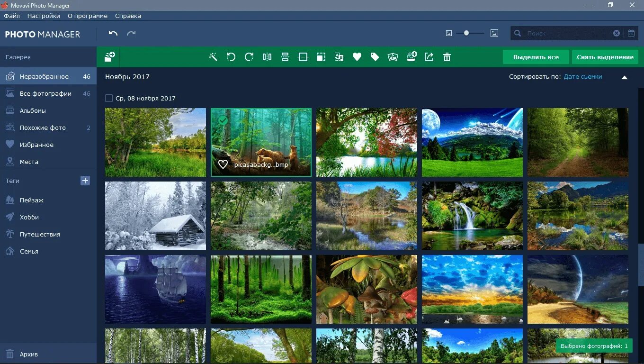Add selected photo to favorites via toolbar heart

(x=357, y=57)
